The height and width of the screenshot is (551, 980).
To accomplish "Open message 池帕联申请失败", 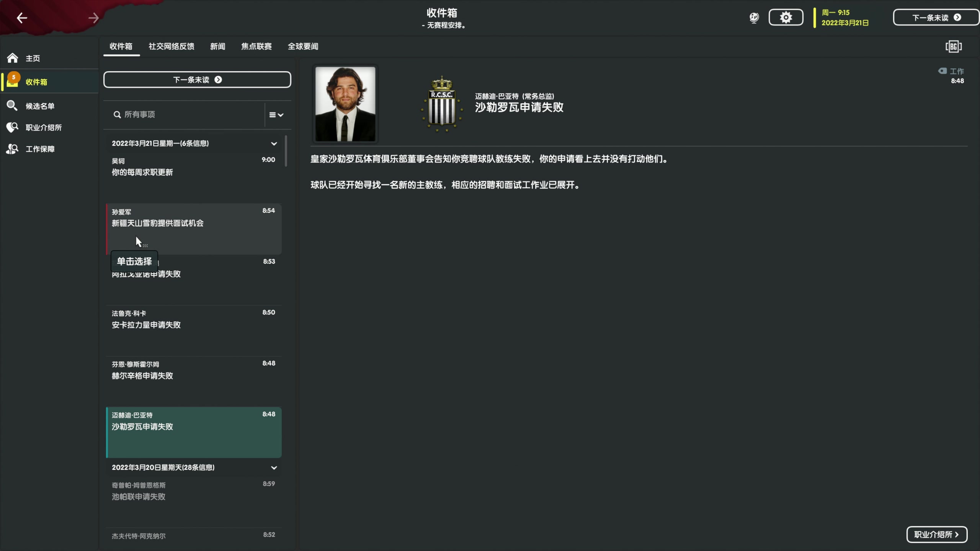I will [194, 502].
